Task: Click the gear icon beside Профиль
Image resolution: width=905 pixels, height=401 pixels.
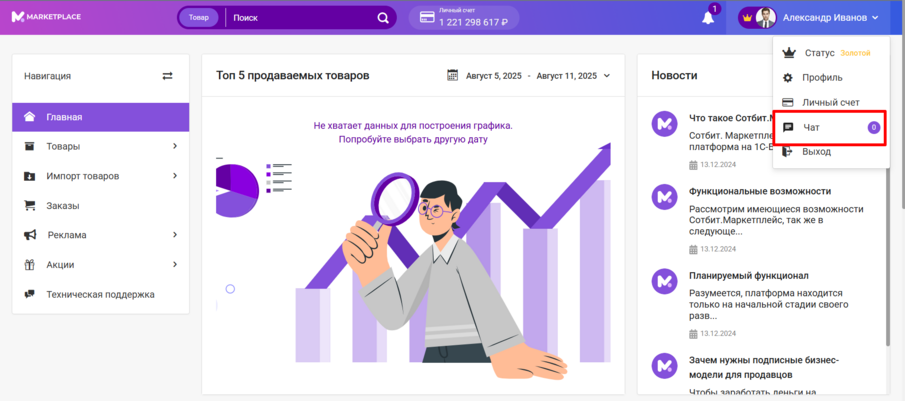Action: pyautogui.click(x=787, y=78)
